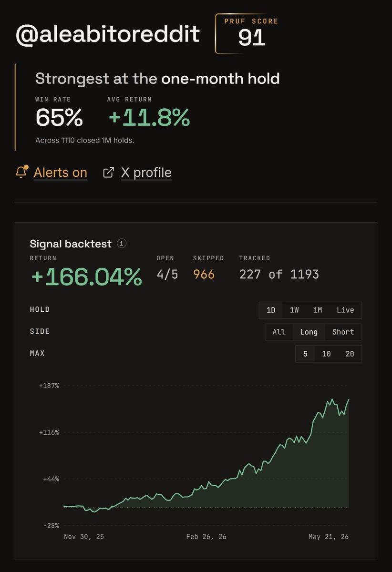Click the open positions value 4/5
Screen dimensions: 392x572
[x=167, y=274]
